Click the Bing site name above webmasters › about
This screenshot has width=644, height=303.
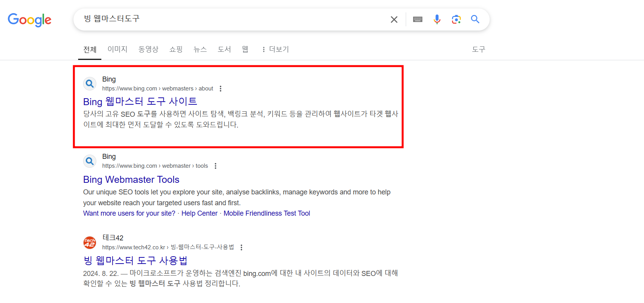coord(109,79)
